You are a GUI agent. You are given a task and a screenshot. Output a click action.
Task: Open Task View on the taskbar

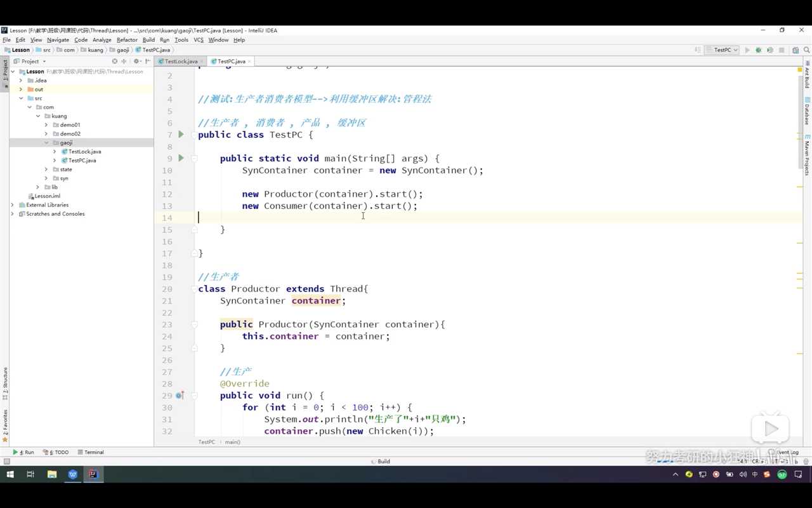tap(30, 474)
